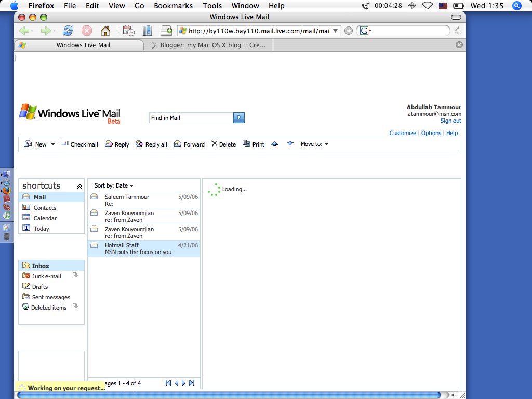Jump to first page of messages

[x=168, y=383]
